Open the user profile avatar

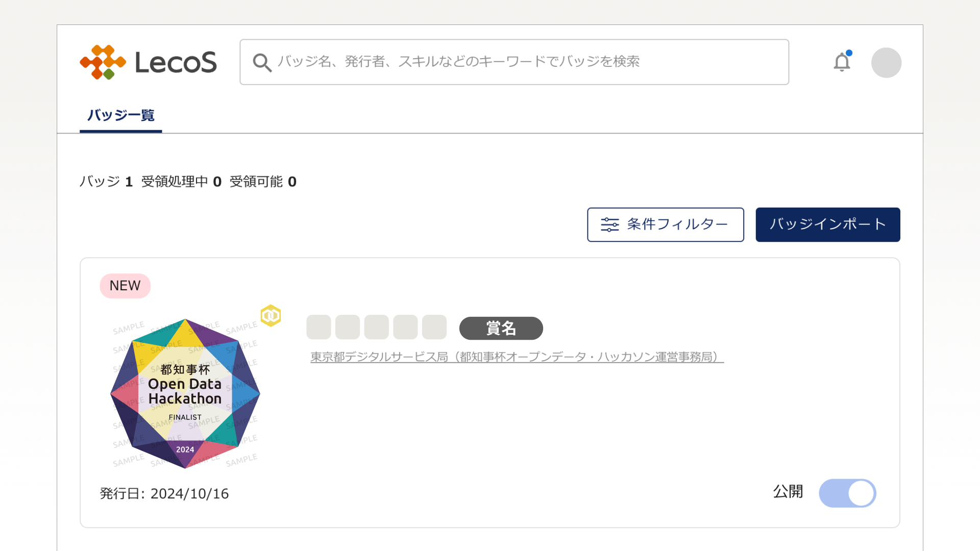886,63
